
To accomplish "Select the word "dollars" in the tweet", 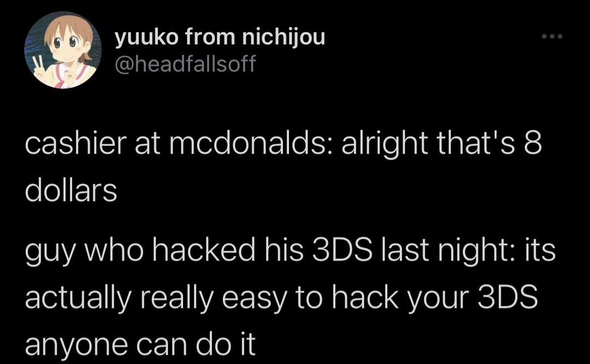I will 71,190.
